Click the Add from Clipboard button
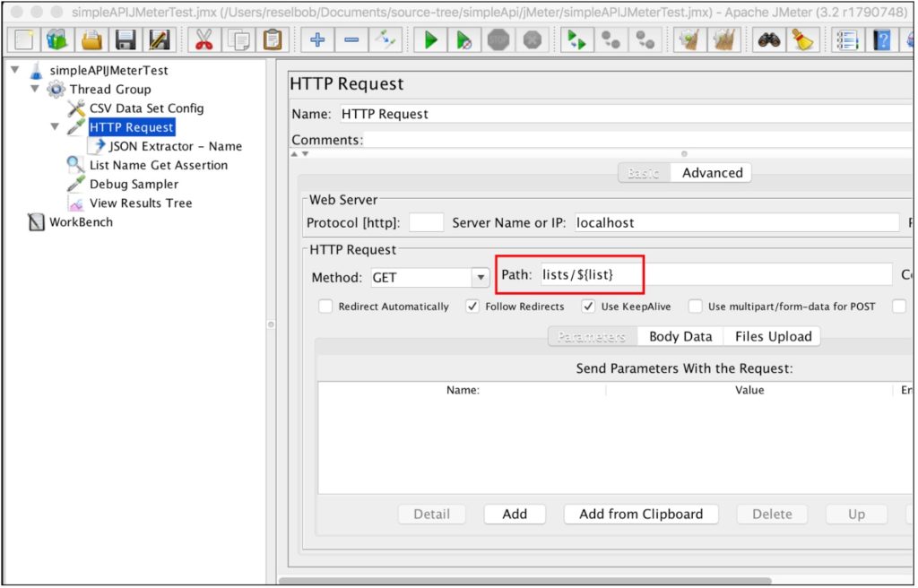Screen dimensions: 918x588 click(641, 514)
